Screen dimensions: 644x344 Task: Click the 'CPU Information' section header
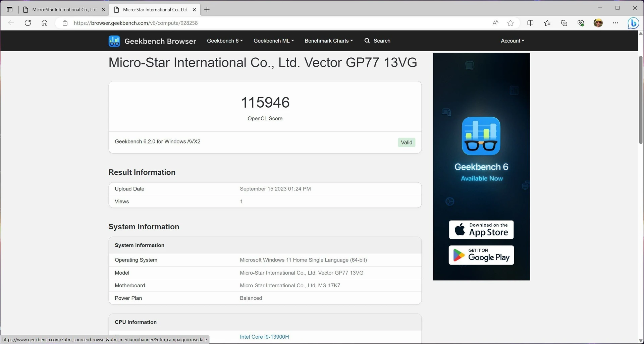coord(265,322)
